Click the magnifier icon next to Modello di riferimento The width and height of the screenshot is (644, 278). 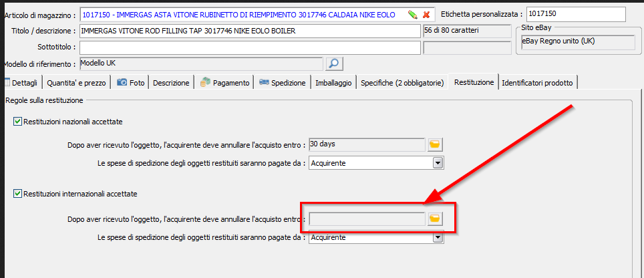(334, 63)
